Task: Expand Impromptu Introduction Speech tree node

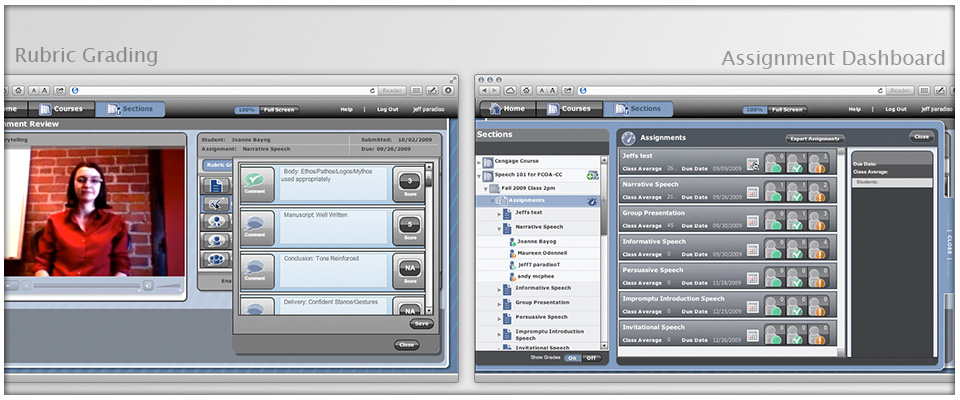Action: pyautogui.click(x=499, y=334)
